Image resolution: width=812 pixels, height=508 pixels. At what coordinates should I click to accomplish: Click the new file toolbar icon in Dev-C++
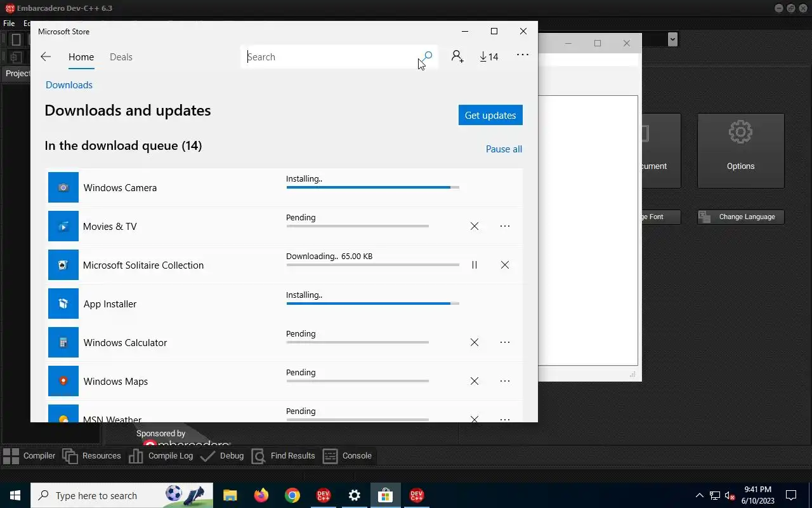[16, 39]
